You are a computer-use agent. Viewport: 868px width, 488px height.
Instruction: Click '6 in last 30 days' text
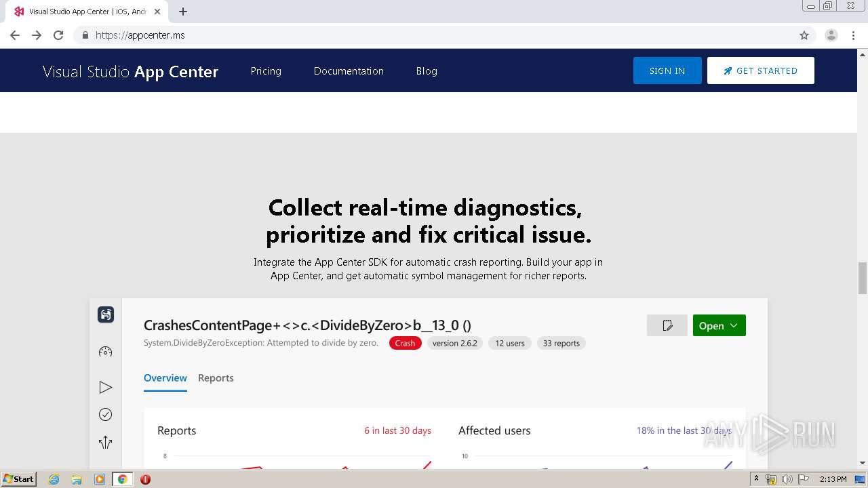coord(397,430)
